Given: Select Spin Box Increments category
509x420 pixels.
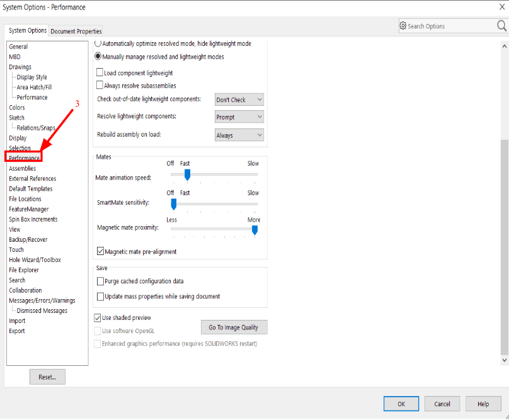Looking at the screenshot, I should 33,219.
